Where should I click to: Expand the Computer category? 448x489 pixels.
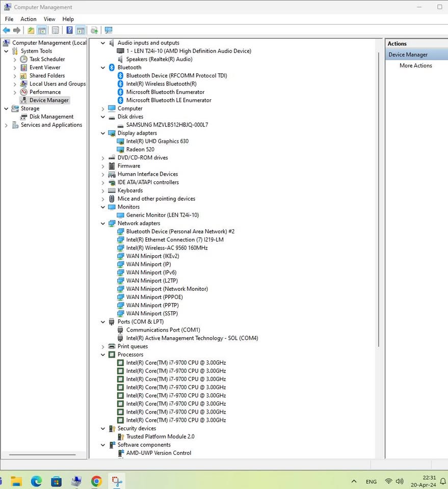[x=103, y=109]
